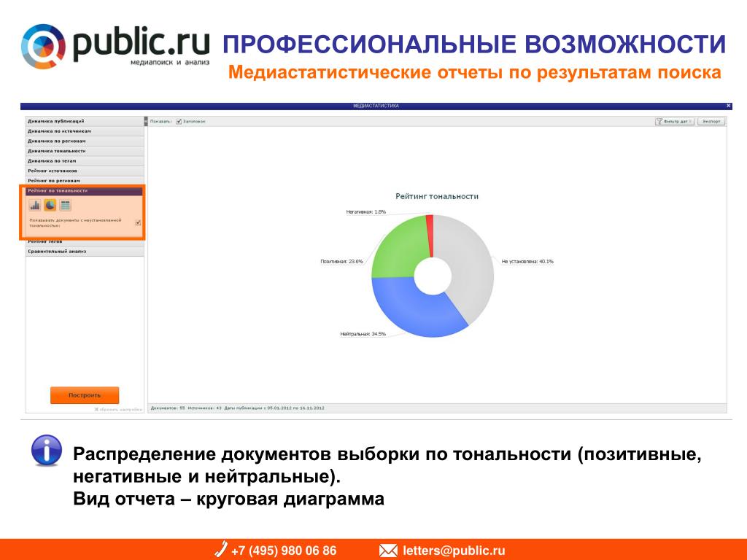Toggle the Заголовок checkbox

(179, 122)
